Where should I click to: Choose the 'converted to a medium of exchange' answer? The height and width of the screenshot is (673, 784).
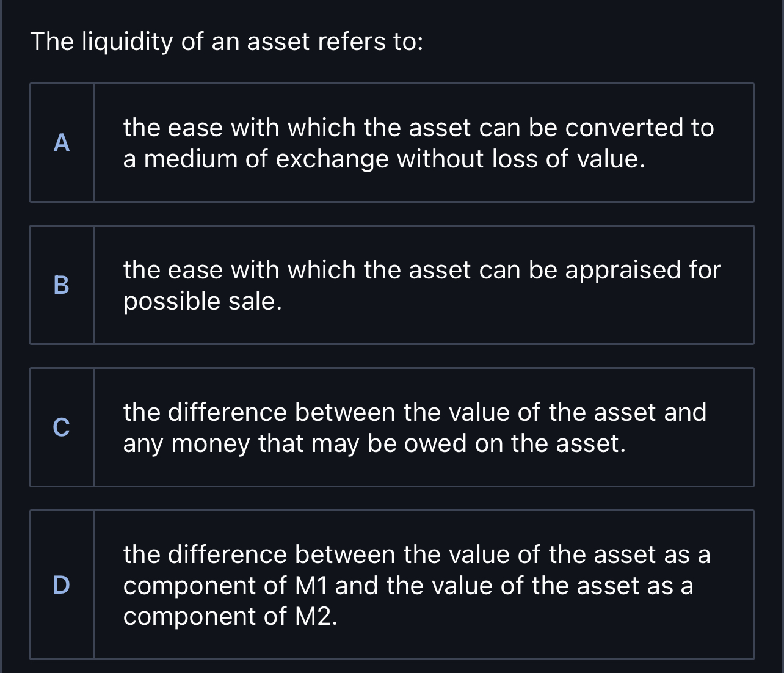pos(419,142)
